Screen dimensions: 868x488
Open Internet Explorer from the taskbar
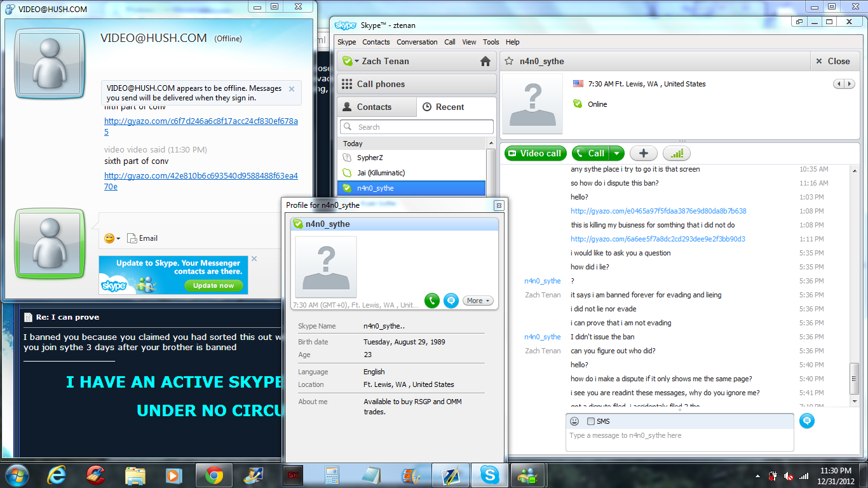tap(57, 475)
